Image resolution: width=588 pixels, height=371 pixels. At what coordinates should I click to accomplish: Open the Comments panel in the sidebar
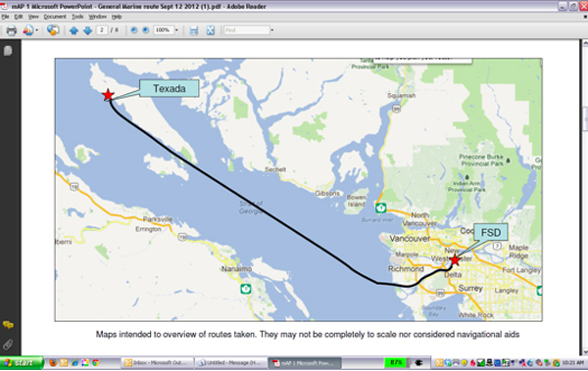(8, 325)
